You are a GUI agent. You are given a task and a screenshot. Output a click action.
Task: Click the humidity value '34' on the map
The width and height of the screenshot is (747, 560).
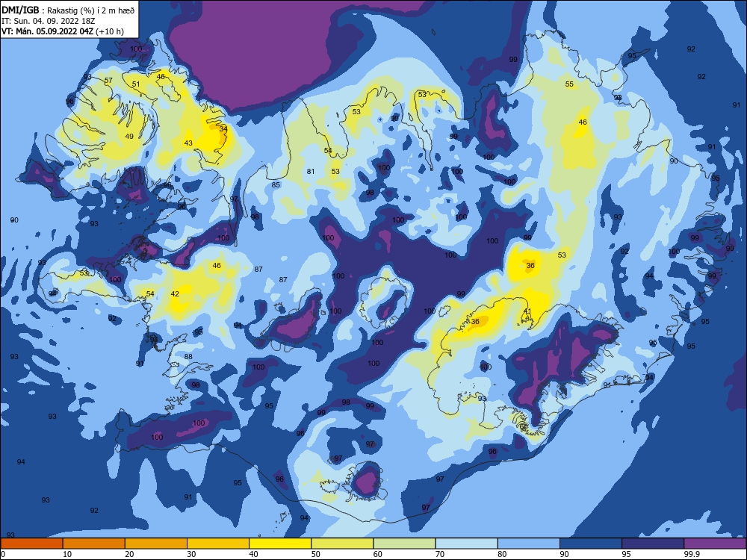coord(223,128)
